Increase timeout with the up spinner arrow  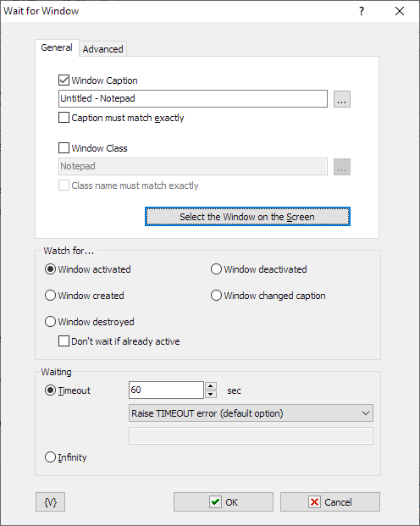click(x=211, y=385)
